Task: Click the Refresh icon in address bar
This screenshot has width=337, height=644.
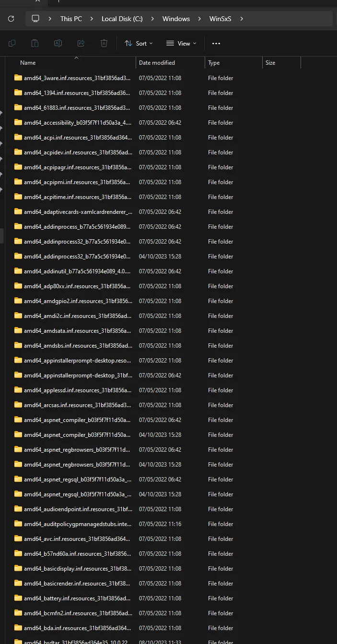Action: 11,19
